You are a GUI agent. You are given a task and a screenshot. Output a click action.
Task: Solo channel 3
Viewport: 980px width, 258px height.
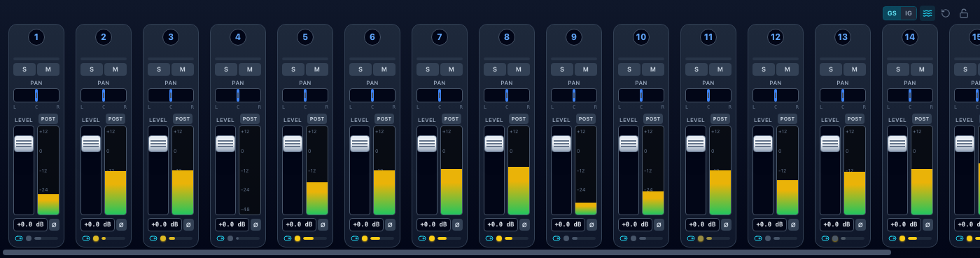pos(159,69)
